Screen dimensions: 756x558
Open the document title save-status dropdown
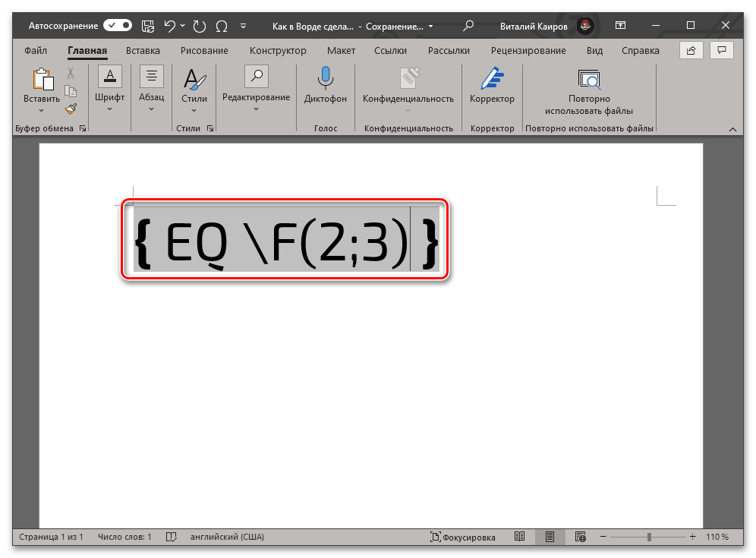pos(430,26)
